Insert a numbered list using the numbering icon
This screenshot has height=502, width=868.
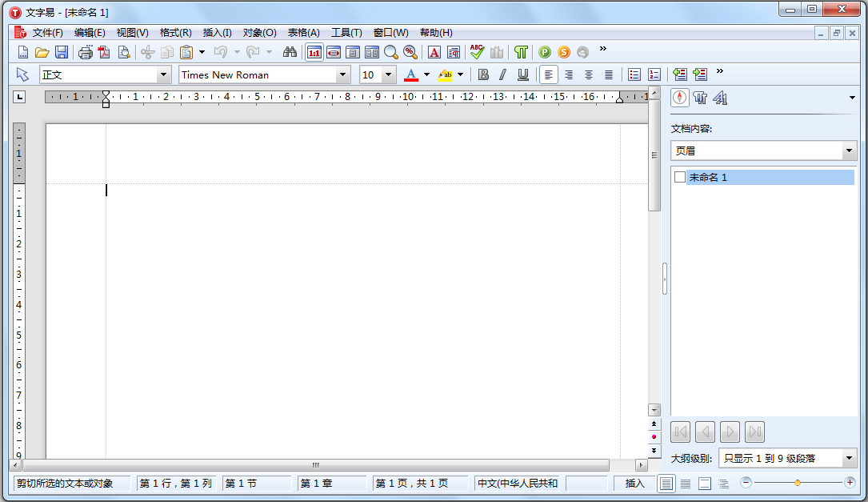click(x=654, y=74)
